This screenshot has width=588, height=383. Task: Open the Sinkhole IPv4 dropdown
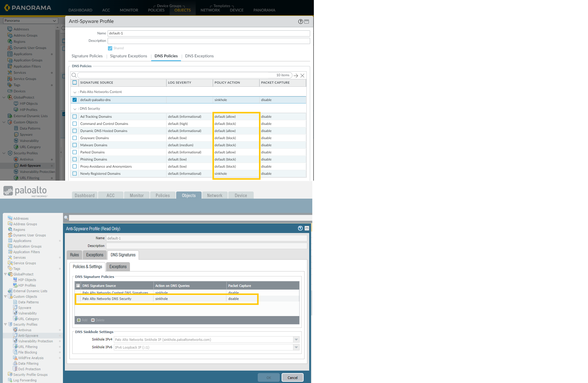(296, 340)
